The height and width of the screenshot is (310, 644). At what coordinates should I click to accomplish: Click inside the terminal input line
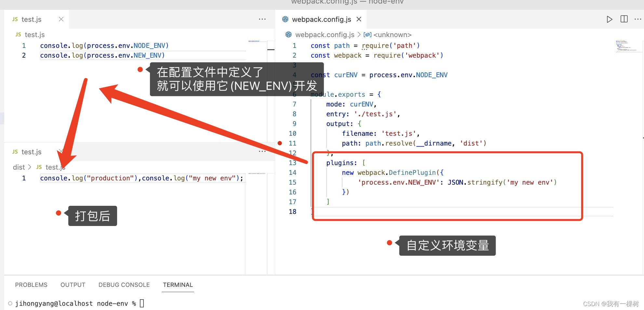142,303
